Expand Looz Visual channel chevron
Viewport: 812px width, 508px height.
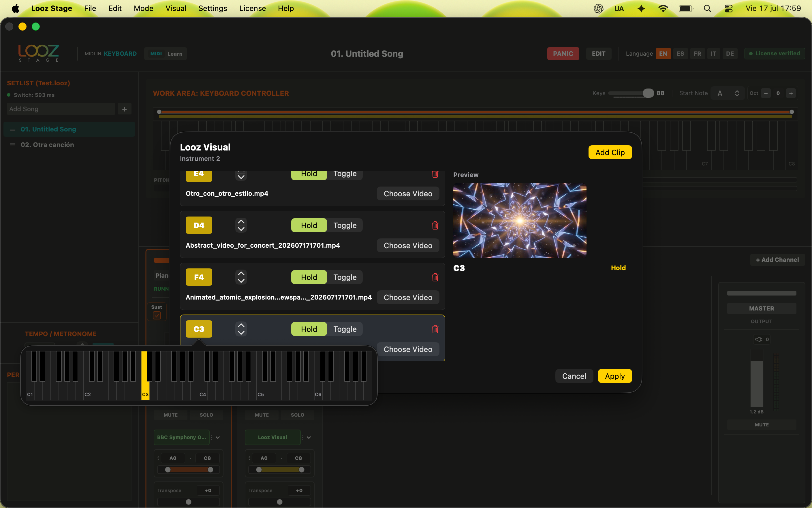click(309, 437)
